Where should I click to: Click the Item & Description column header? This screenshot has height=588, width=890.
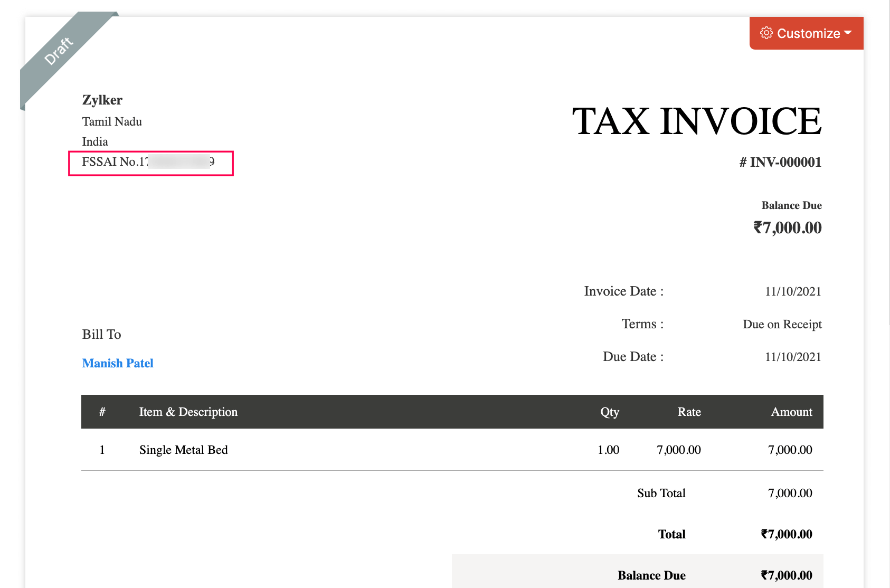(188, 412)
